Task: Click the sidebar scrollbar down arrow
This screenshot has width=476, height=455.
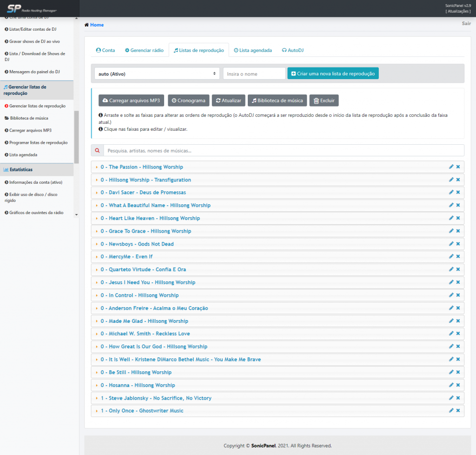Action: 77,215
